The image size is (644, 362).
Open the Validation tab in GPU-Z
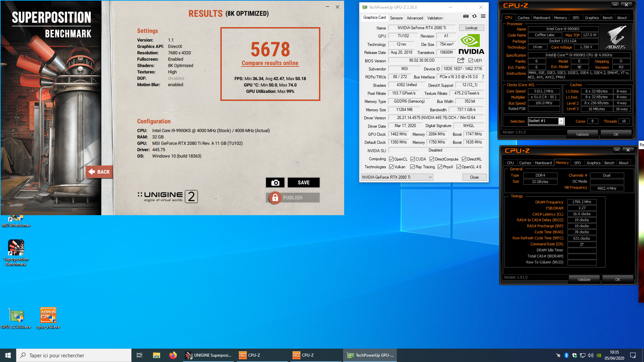click(x=435, y=18)
